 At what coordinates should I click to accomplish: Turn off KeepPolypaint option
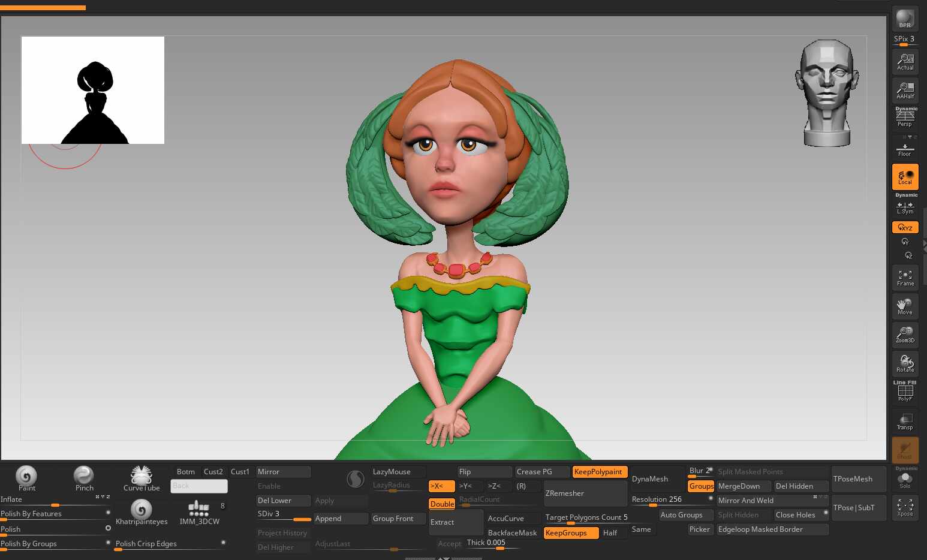tap(599, 472)
